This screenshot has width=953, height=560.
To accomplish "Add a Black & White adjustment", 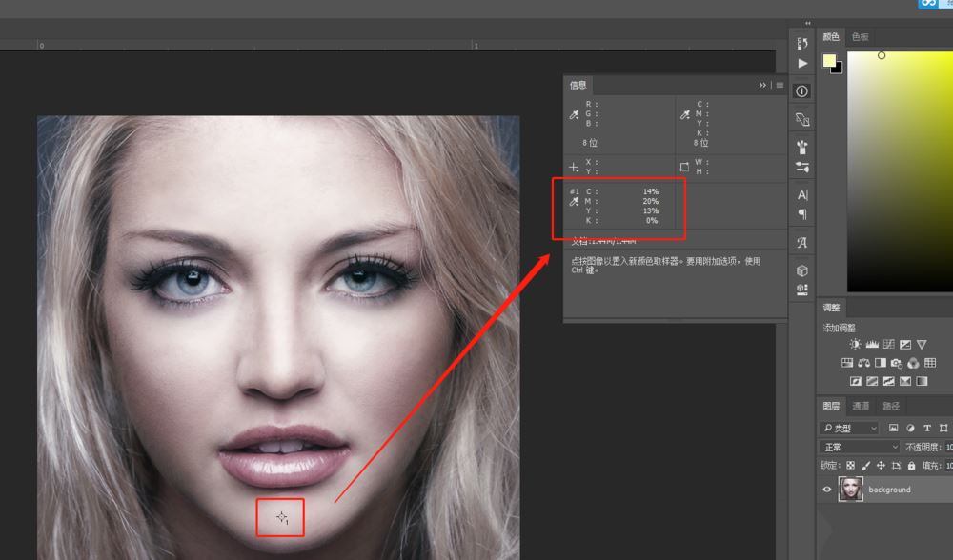I will point(880,363).
